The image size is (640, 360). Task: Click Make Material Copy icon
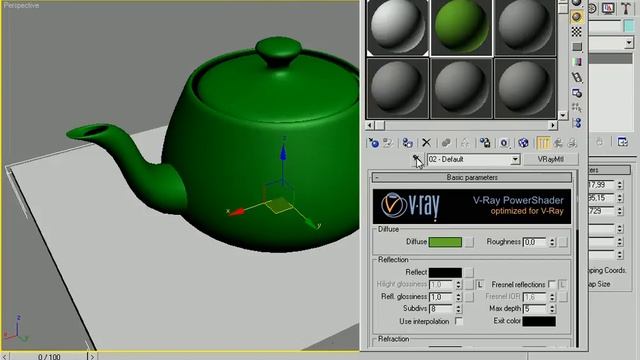(x=446, y=143)
